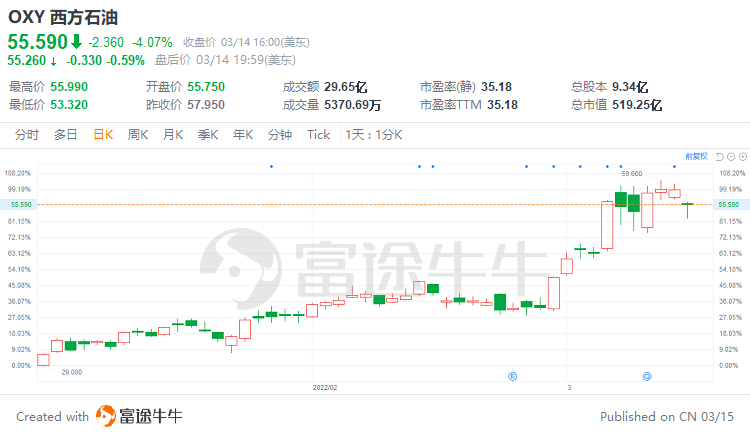Click the 总市值 519.25亿 value
This screenshot has height=437, width=750.
pos(637,105)
